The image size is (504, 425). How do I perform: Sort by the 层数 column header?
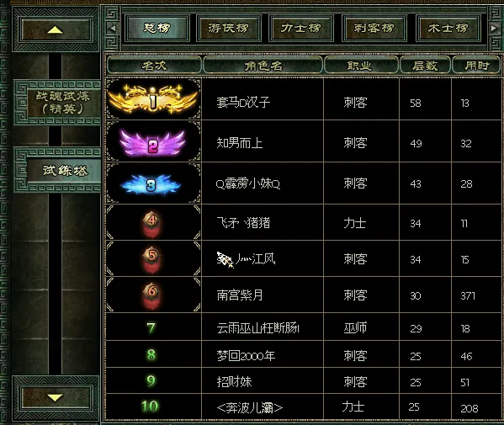[425, 66]
